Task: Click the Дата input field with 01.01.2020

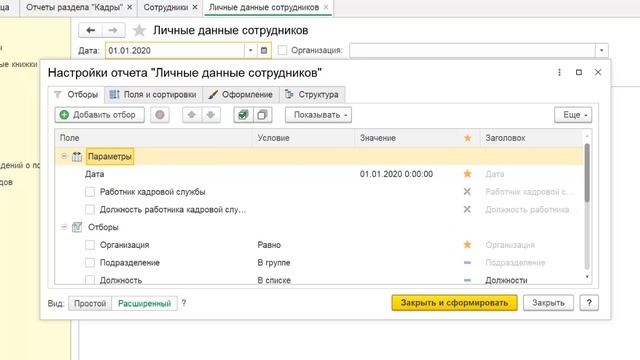Action: coord(175,51)
